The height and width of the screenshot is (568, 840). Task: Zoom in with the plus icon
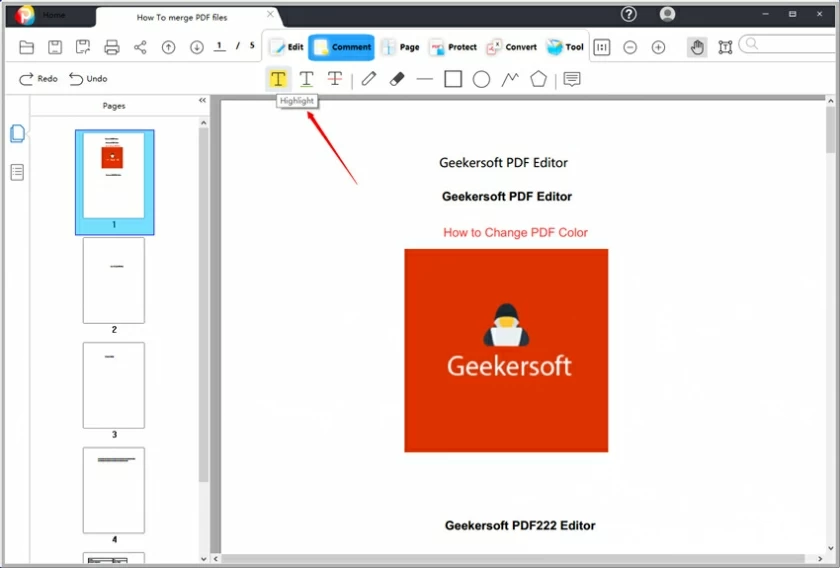coord(658,47)
